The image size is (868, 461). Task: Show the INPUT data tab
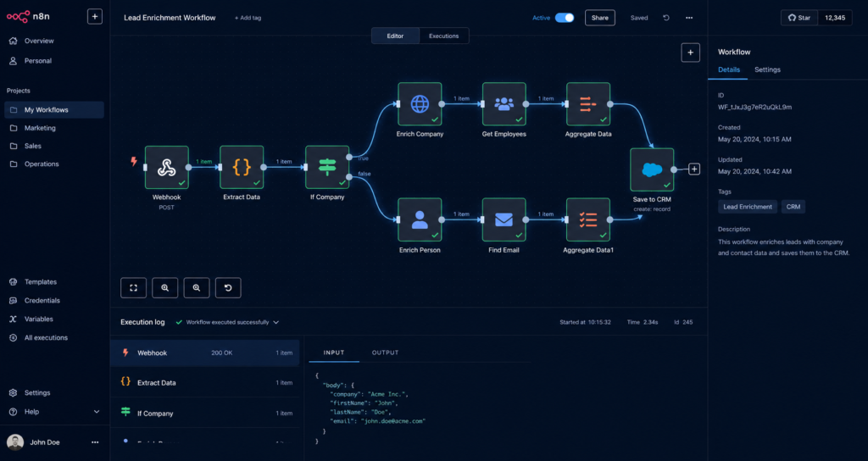coord(334,353)
